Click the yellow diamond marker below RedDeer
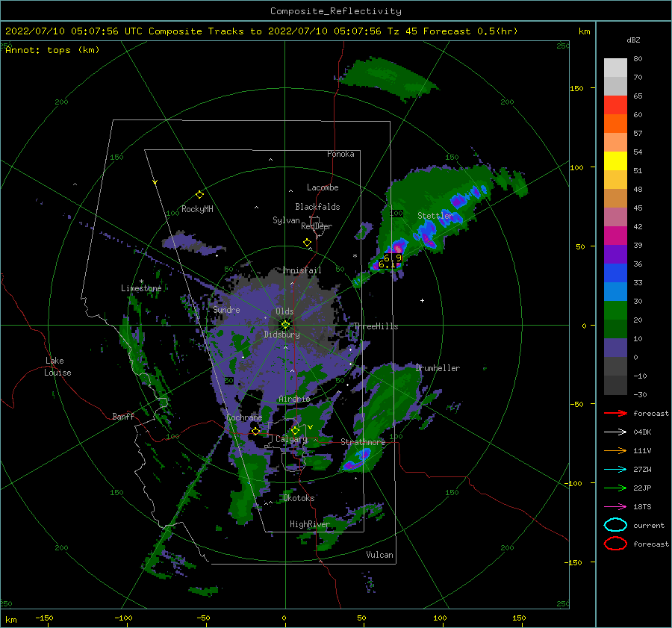The width and height of the screenshot is (672, 628). 308,243
